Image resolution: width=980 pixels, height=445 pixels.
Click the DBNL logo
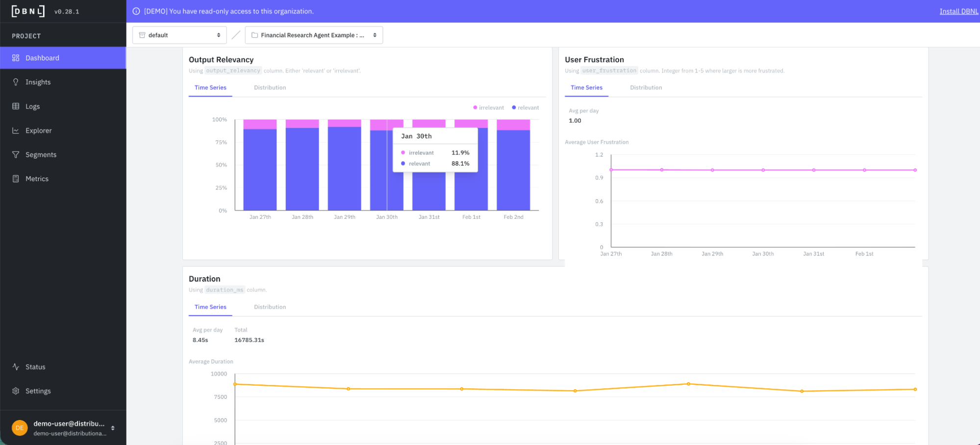tap(28, 11)
